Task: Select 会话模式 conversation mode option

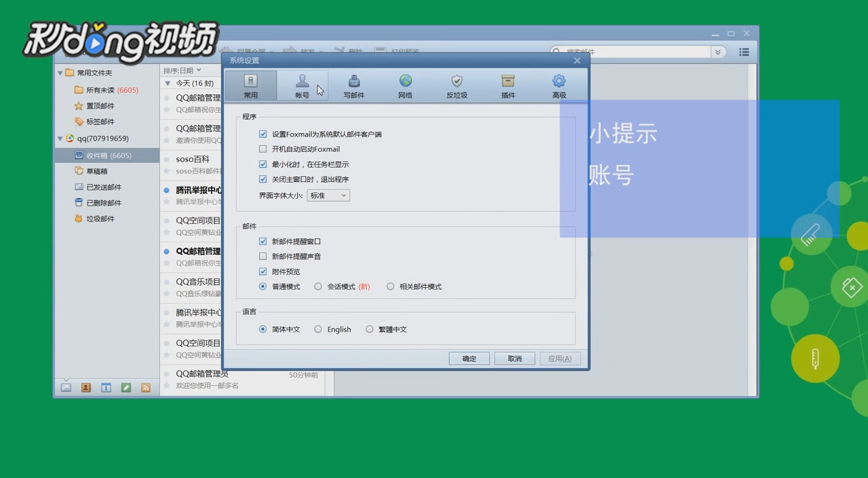Action: pyautogui.click(x=318, y=286)
